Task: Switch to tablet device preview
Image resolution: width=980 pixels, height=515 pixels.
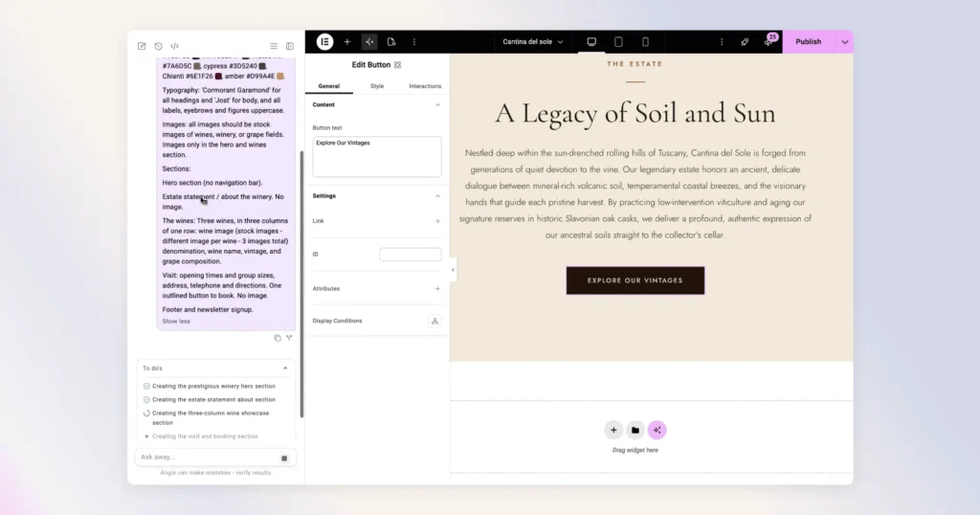Action: pos(619,42)
